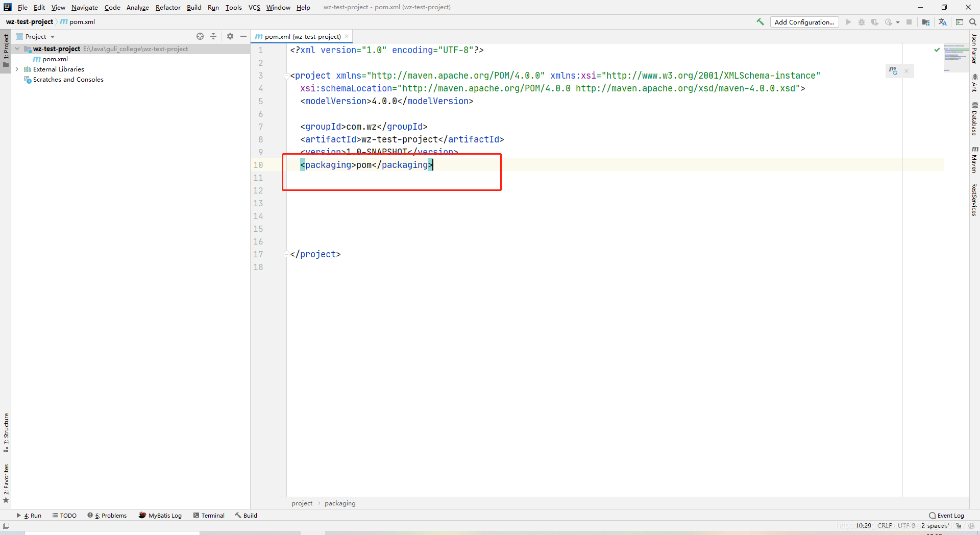This screenshot has height=535, width=980.
Task: Open the RestServices tool window
Action: pos(974,200)
